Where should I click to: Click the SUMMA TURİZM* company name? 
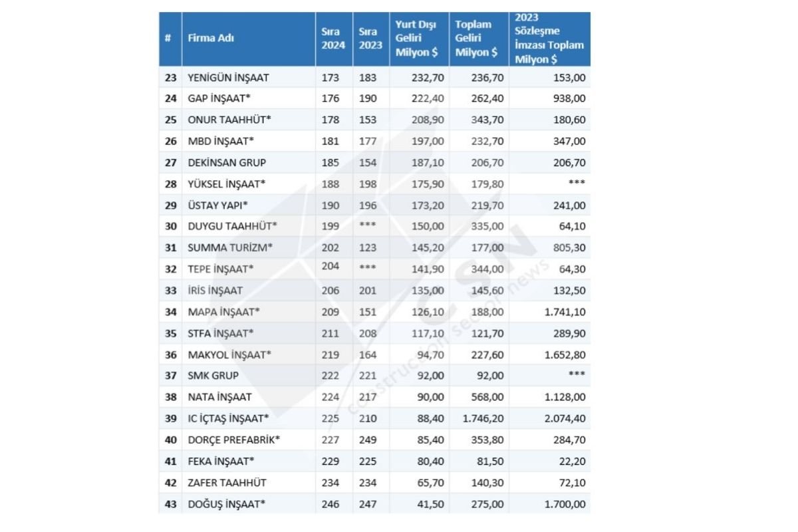(x=231, y=247)
